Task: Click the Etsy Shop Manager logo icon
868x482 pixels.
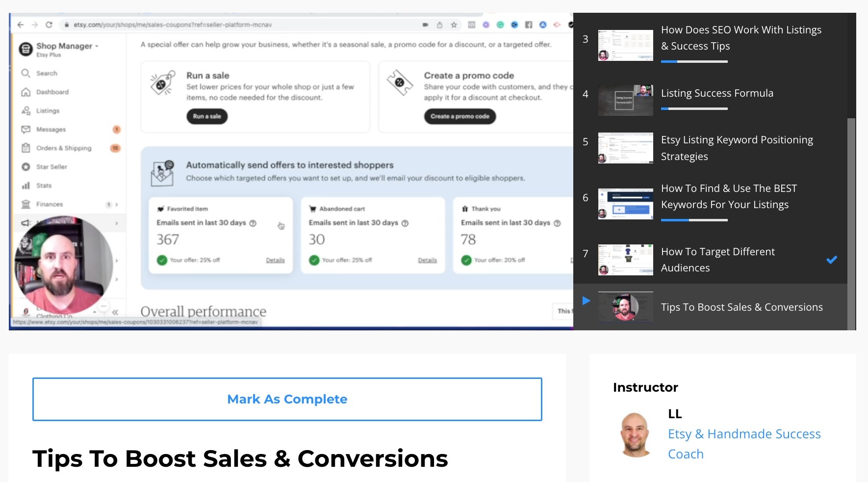Action: coord(26,49)
